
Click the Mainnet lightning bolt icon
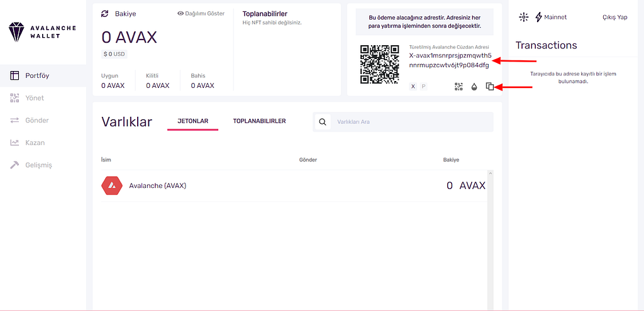pyautogui.click(x=539, y=17)
